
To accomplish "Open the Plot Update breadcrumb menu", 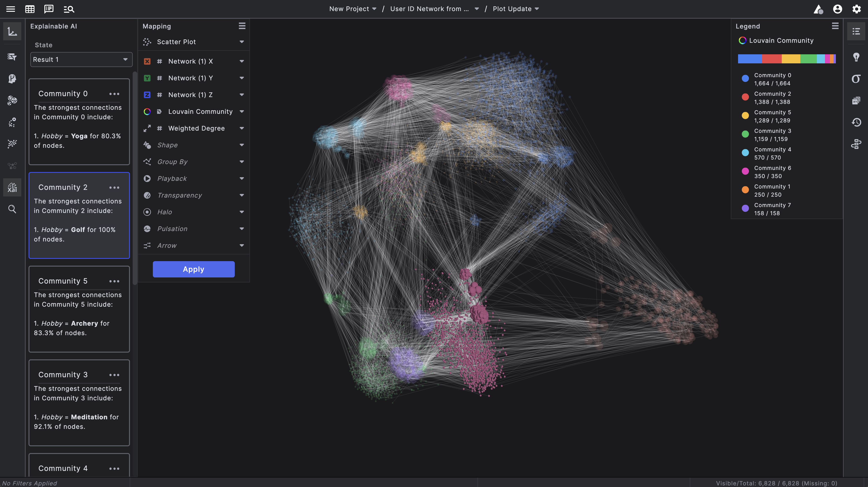I will pos(516,9).
